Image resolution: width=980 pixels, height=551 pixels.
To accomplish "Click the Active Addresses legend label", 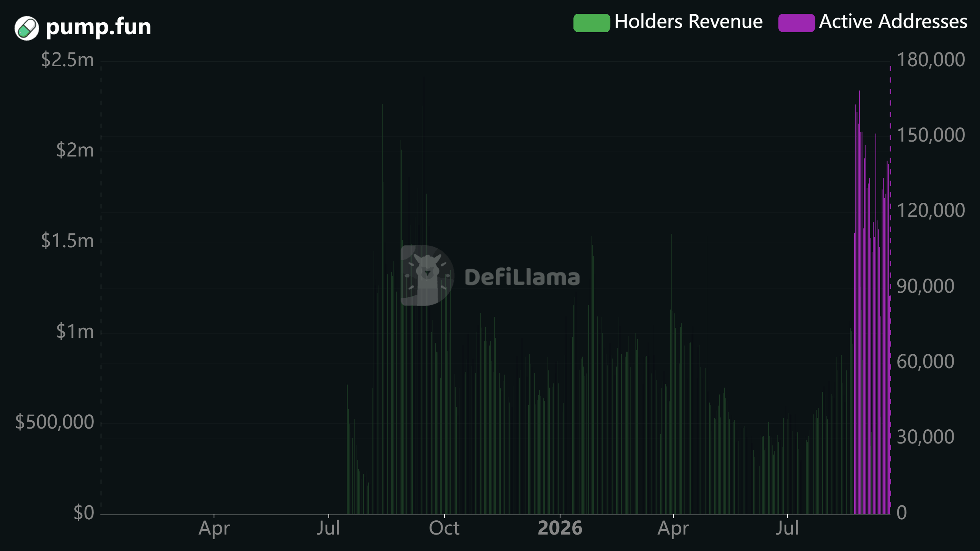I will pos(893,21).
